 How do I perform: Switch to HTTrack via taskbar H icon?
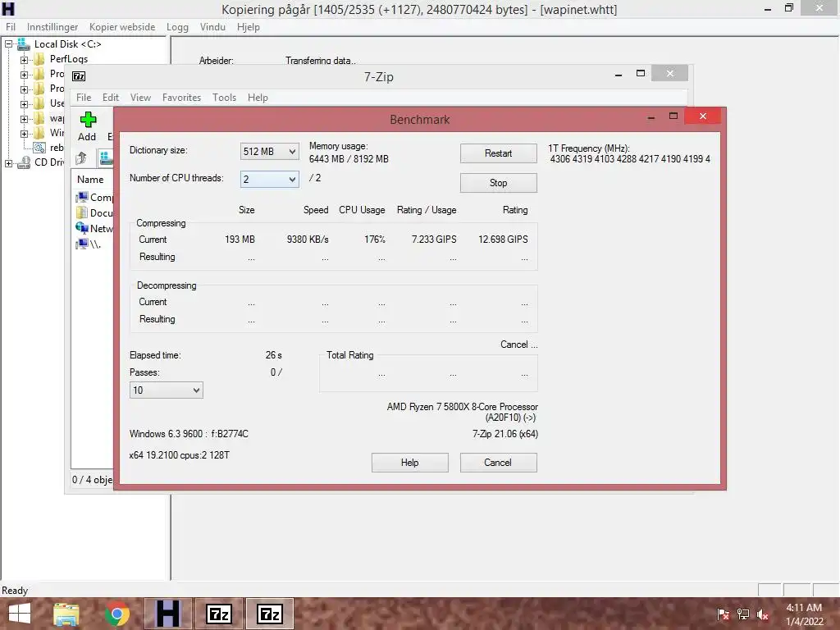[167, 614]
